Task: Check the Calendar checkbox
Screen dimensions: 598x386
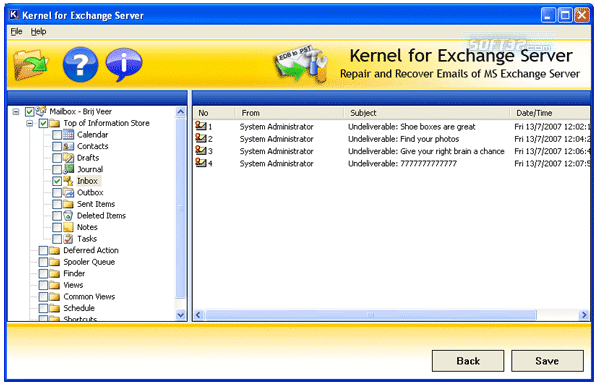Action: 57,135
